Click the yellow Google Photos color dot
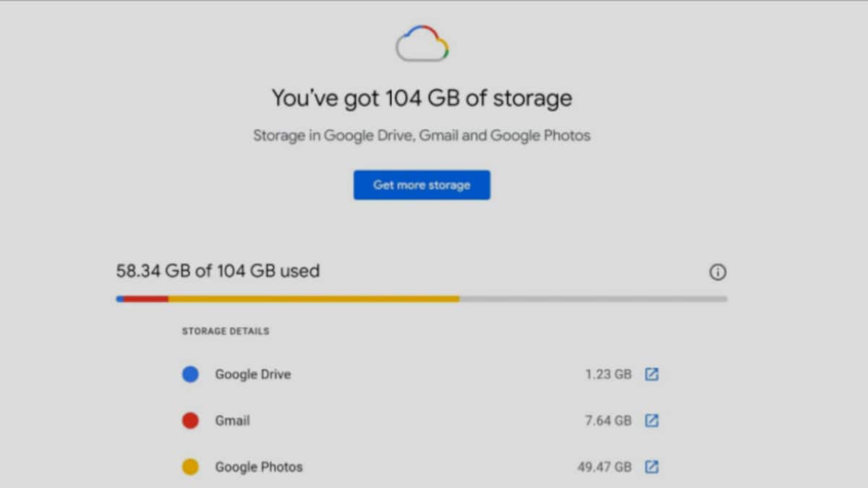 tap(190, 467)
